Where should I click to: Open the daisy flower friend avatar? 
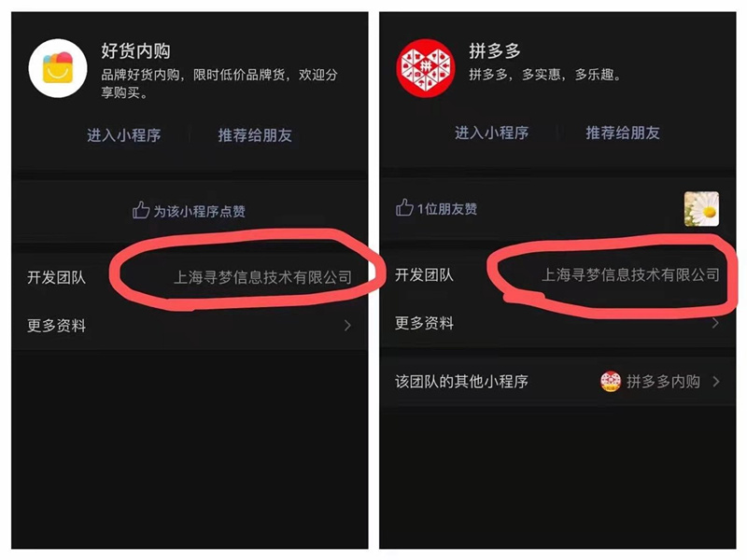[701, 209]
